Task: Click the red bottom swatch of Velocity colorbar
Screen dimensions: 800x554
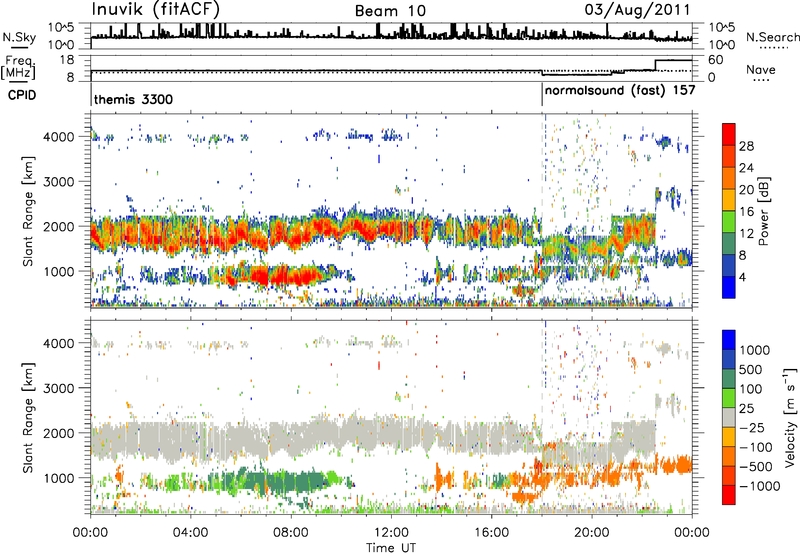Action: 729,495
